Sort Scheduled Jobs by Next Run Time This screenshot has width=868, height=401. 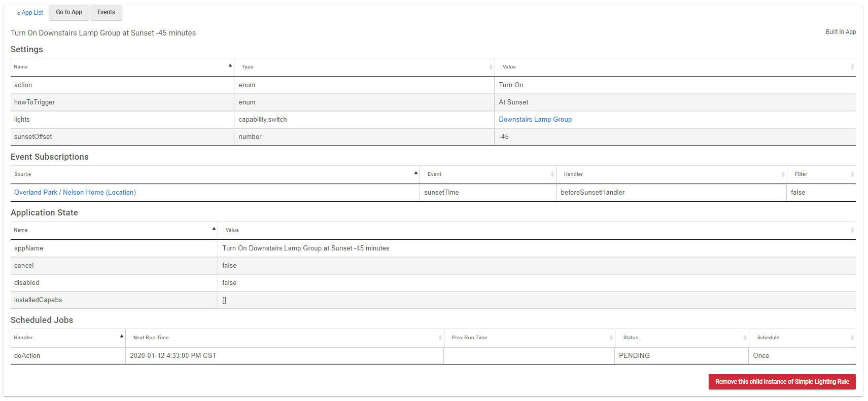[285, 338]
